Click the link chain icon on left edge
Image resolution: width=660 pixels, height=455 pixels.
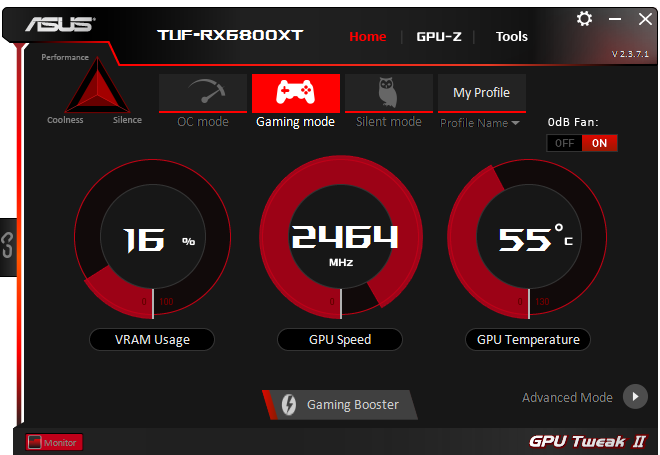[8, 245]
